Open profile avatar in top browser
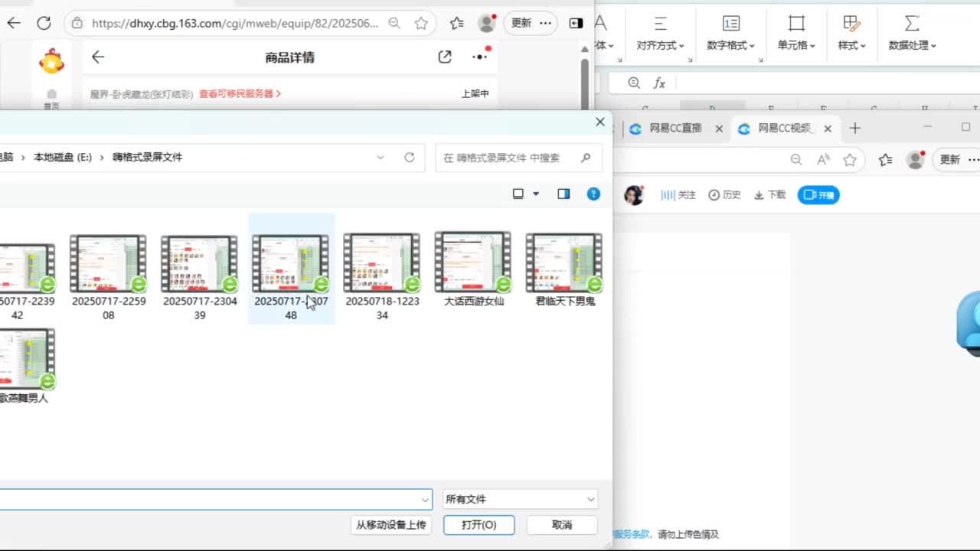980x551 pixels. pos(487,23)
